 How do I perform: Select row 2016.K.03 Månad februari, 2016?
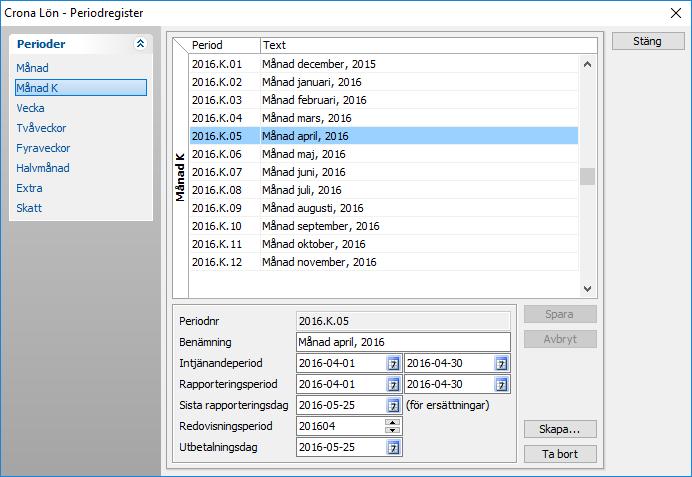[384, 100]
